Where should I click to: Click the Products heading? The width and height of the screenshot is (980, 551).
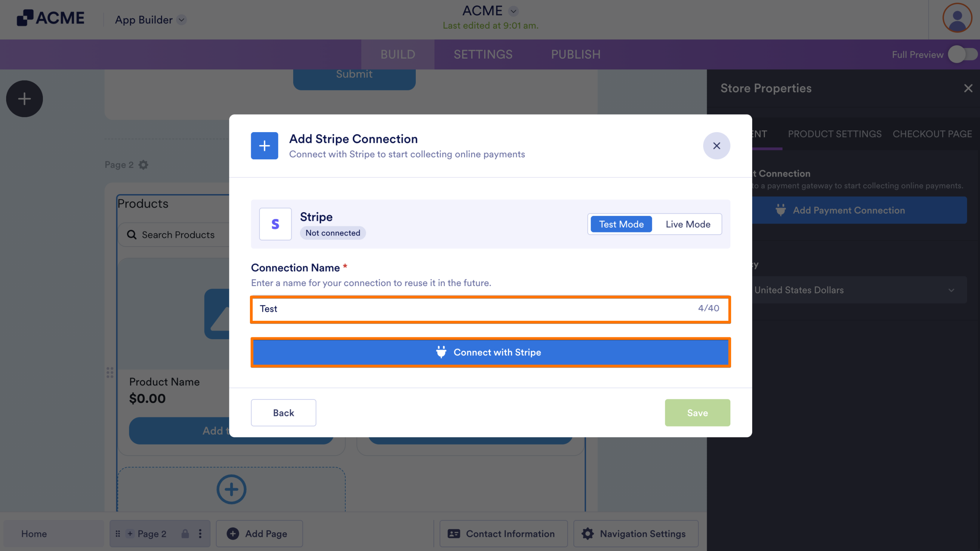[143, 204]
